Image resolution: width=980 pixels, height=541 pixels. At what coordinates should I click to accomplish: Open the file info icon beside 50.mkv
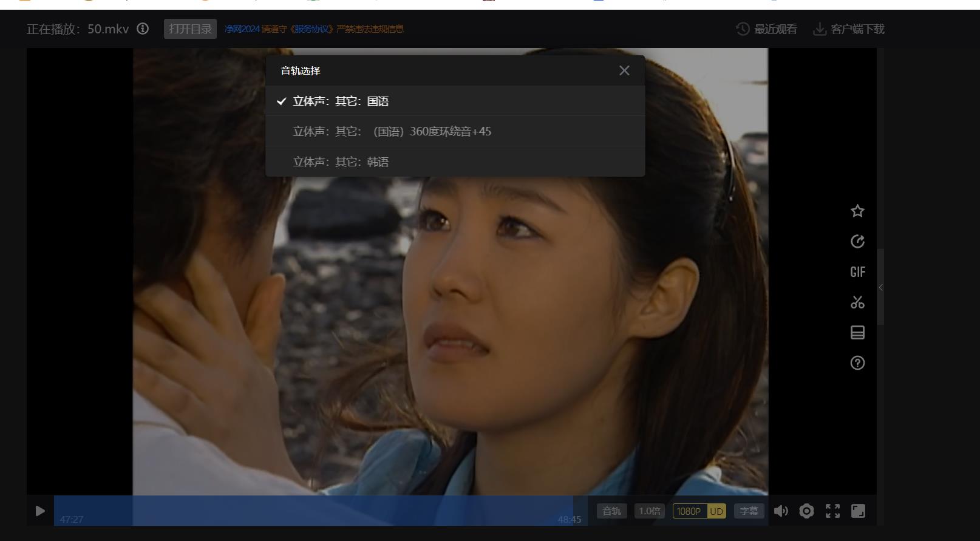tap(143, 29)
